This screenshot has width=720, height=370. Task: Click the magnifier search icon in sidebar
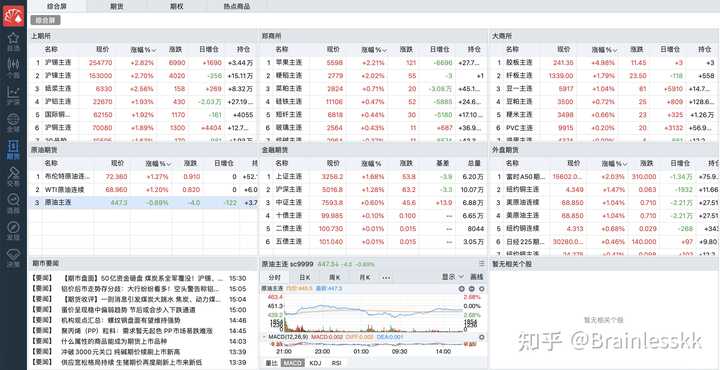13,203
